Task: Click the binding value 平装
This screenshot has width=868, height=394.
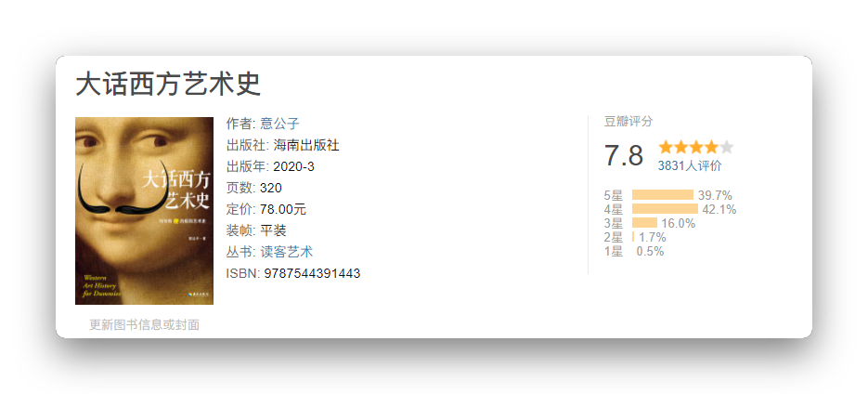Action: (x=273, y=230)
